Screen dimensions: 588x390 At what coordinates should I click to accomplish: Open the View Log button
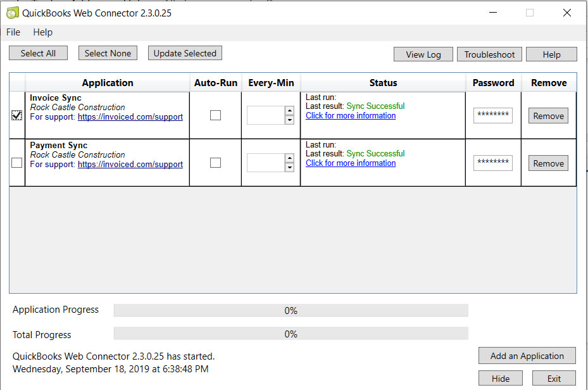(x=423, y=54)
